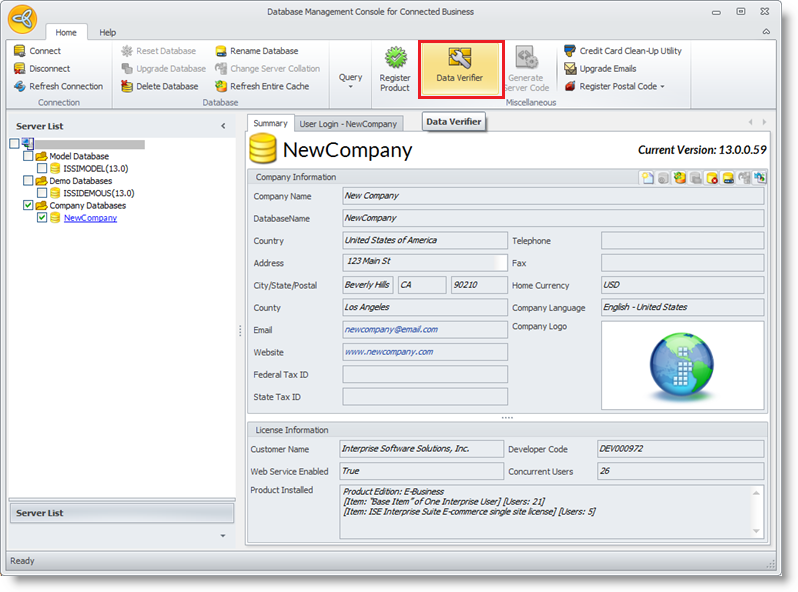Click the Disconnect server icon

pos(20,69)
